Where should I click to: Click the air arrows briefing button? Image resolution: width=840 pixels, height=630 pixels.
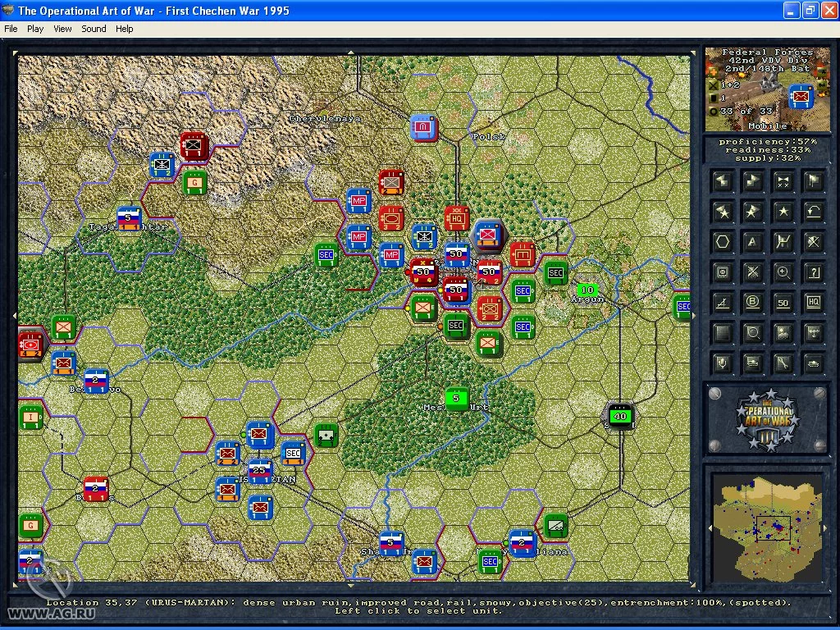(813, 333)
